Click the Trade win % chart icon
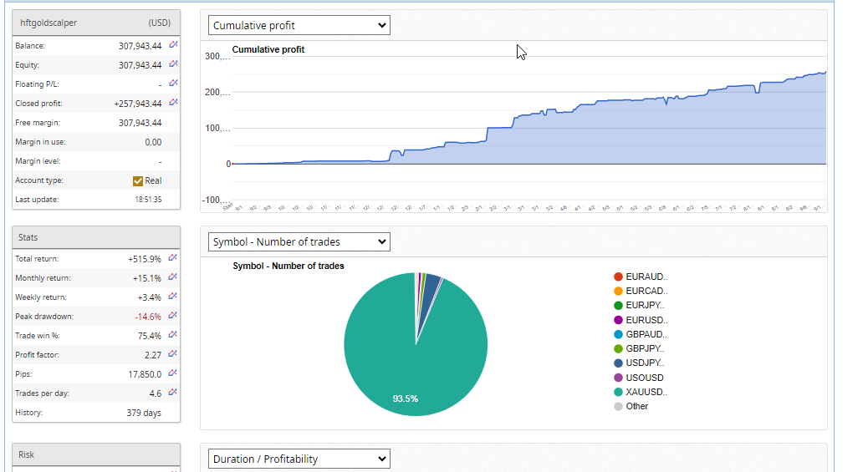The height and width of the screenshot is (472, 868). [173, 335]
